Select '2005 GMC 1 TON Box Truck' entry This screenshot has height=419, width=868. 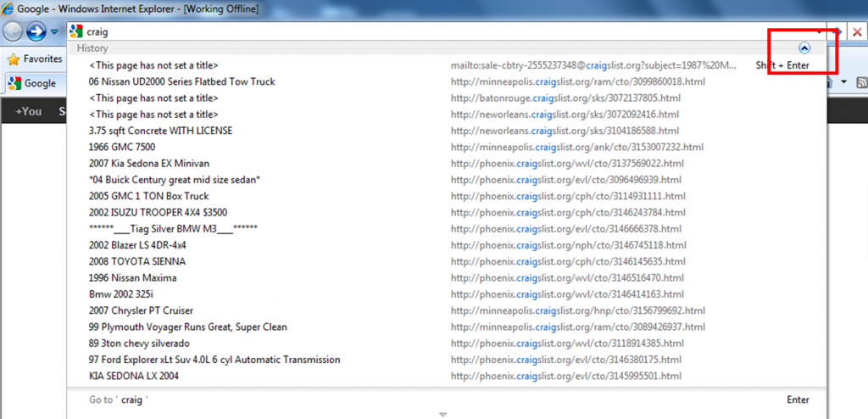[446, 196]
